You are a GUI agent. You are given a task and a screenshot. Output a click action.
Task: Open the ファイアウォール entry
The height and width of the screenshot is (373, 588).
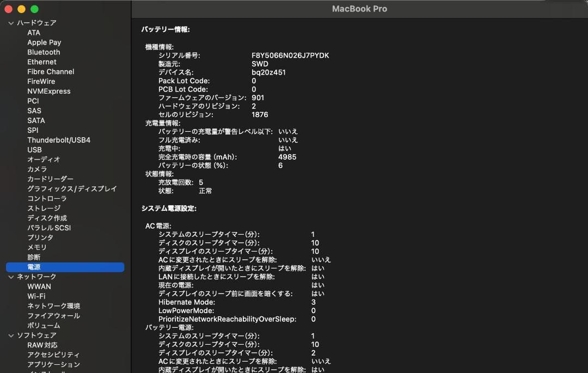(53, 316)
